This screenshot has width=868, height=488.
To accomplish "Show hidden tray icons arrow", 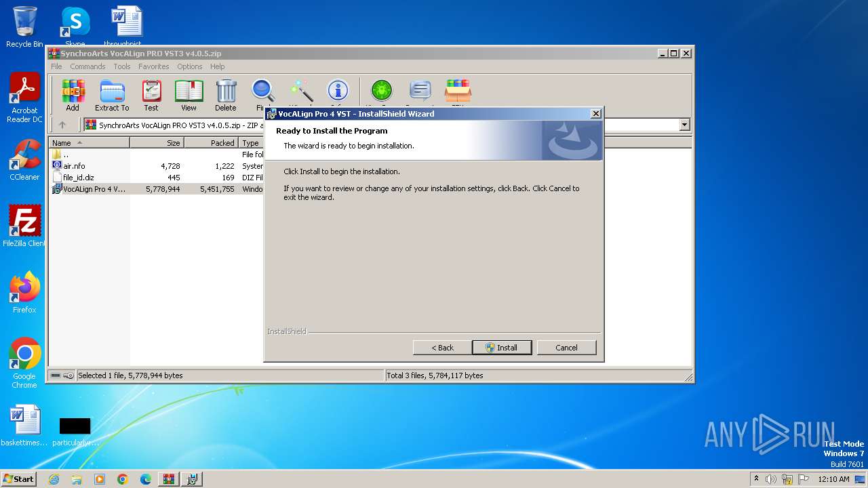I will point(756,479).
